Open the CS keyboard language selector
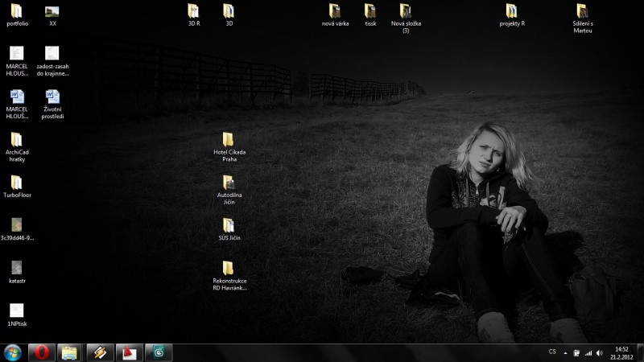The width and height of the screenshot is (644, 362). coord(552,352)
